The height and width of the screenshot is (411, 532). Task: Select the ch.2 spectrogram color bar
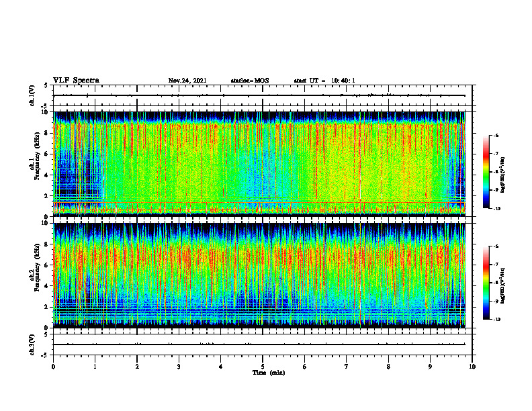pos(486,283)
